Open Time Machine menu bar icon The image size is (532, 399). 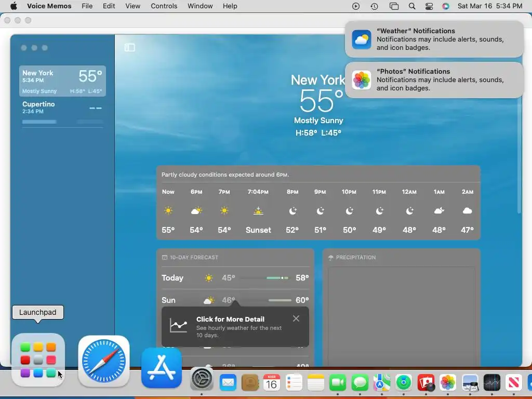coord(374,6)
